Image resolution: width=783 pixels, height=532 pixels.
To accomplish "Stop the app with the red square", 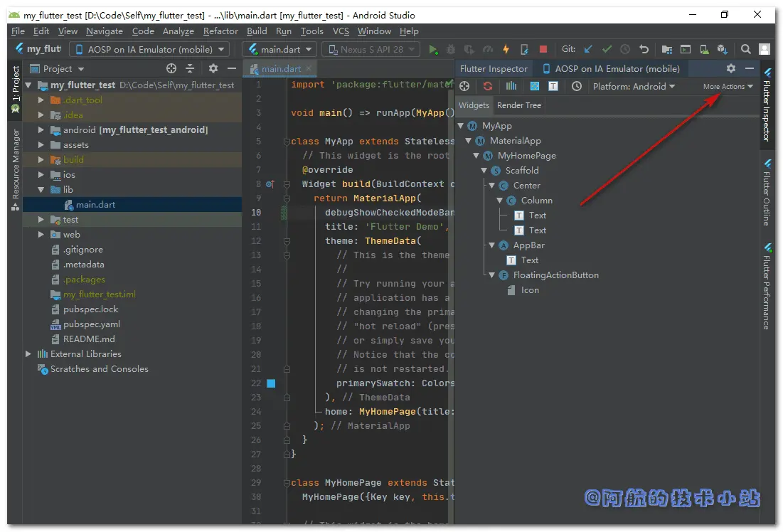I will click(x=543, y=49).
